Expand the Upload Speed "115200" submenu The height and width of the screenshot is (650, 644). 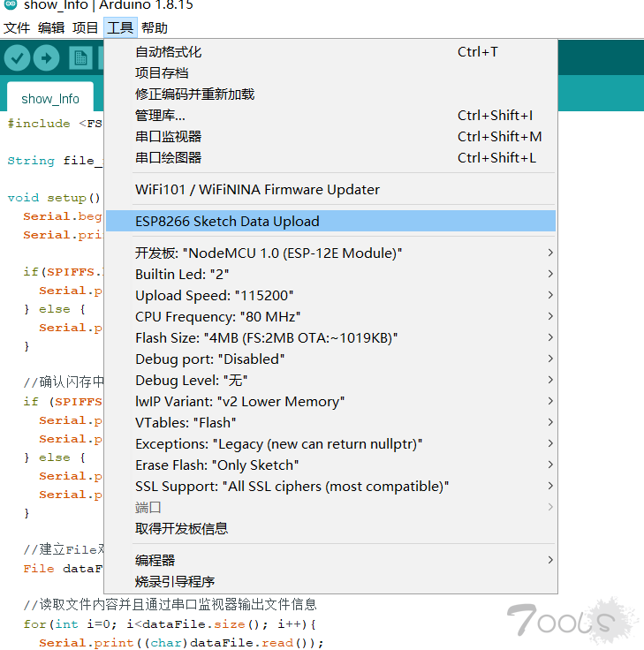[x=330, y=295]
